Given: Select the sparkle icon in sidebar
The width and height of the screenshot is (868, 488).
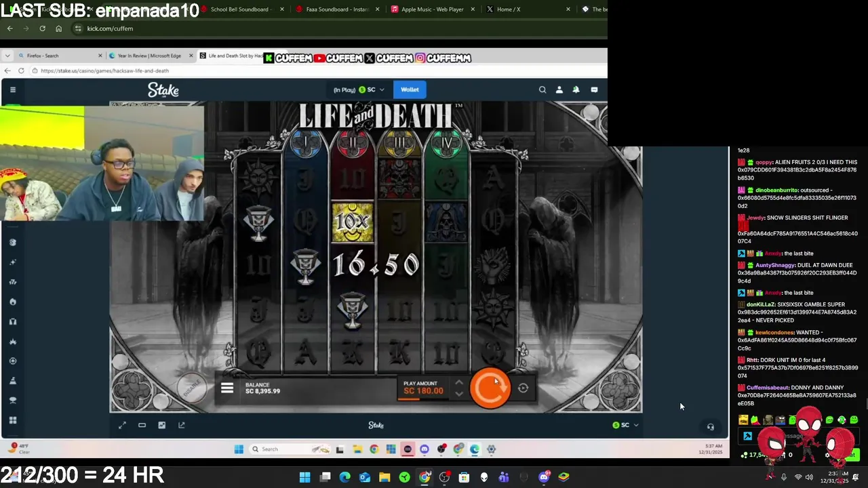Looking at the screenshot, I should tap(12, 262).
